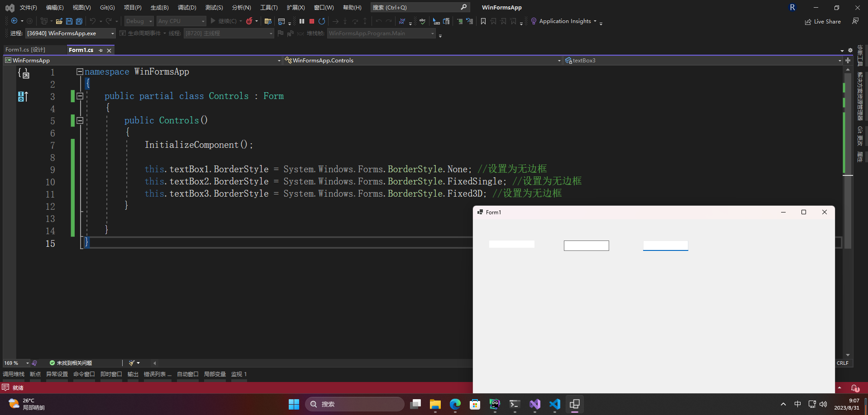Click the Pause debugging icon
Viewport: 868px width, 415px height.
[x=302, y=21]
